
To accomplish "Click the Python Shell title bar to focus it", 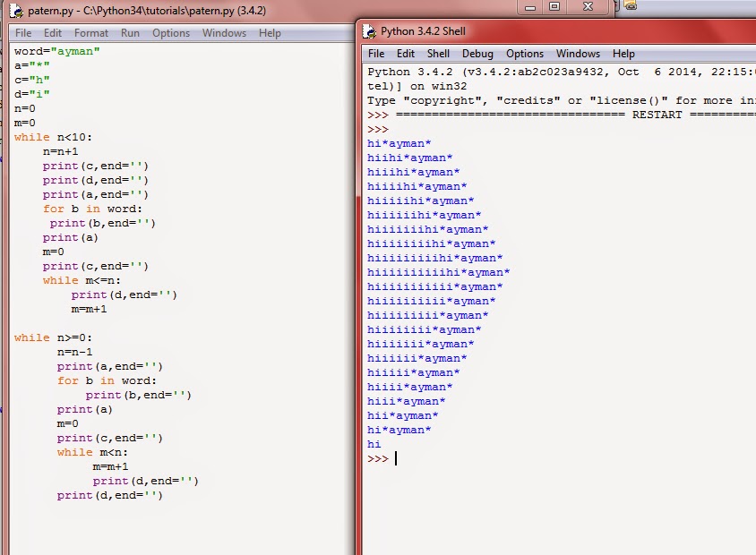I will coord(493,30).
